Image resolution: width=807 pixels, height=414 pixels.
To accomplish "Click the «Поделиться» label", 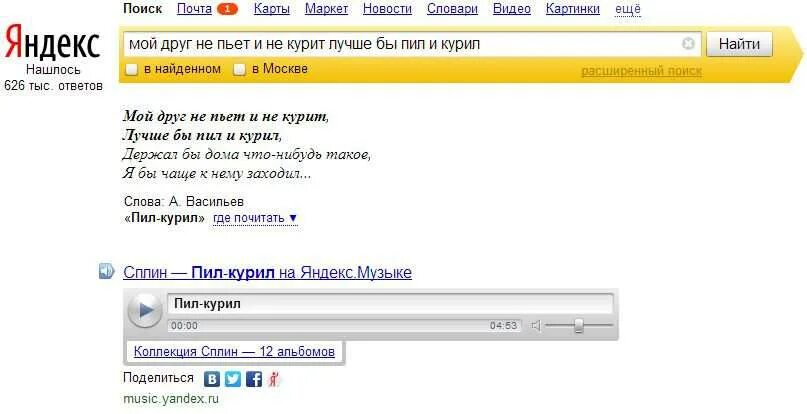I will pos(159,378).
